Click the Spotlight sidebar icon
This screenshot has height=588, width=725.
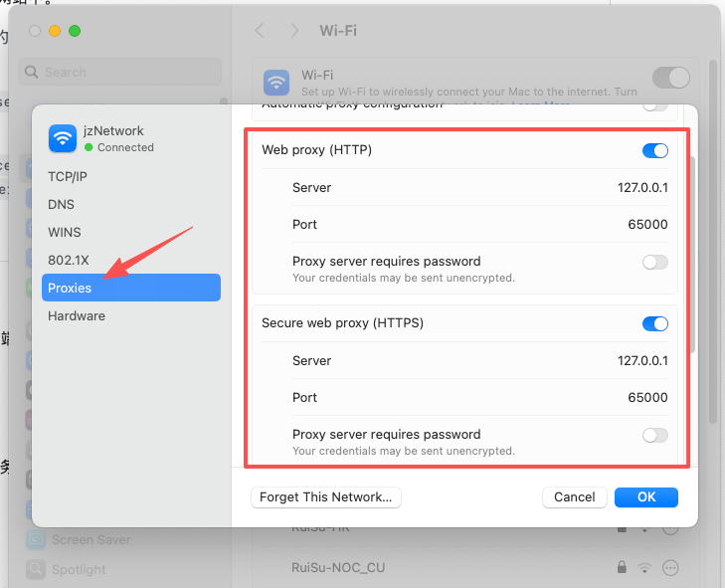click(36, 570)
